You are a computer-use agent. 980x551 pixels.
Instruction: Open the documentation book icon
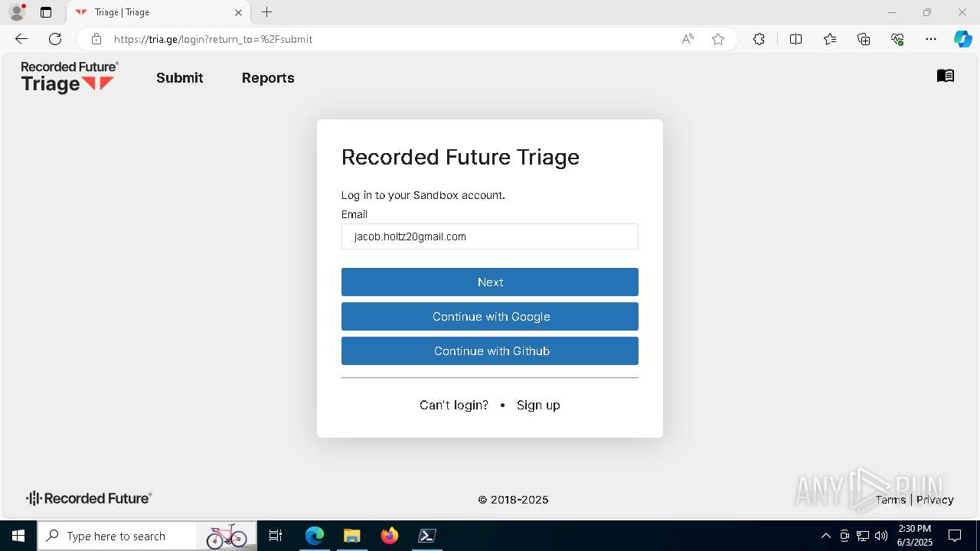point(946,76)
